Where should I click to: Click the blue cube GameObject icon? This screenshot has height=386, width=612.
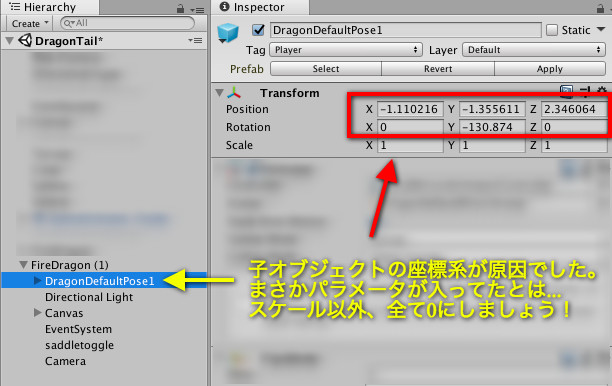click(x=228, y=32)
